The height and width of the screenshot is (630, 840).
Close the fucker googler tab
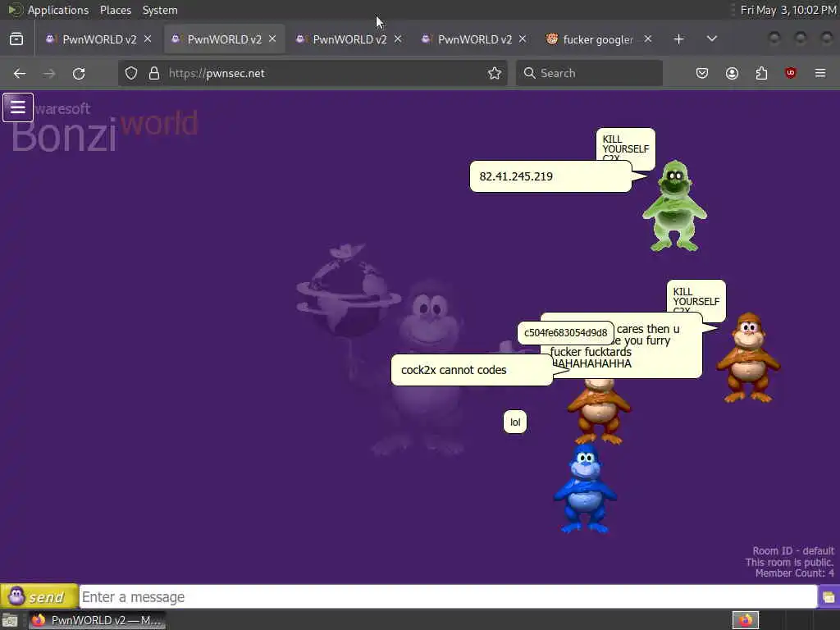pyautogui.click(x=648, y=39)
